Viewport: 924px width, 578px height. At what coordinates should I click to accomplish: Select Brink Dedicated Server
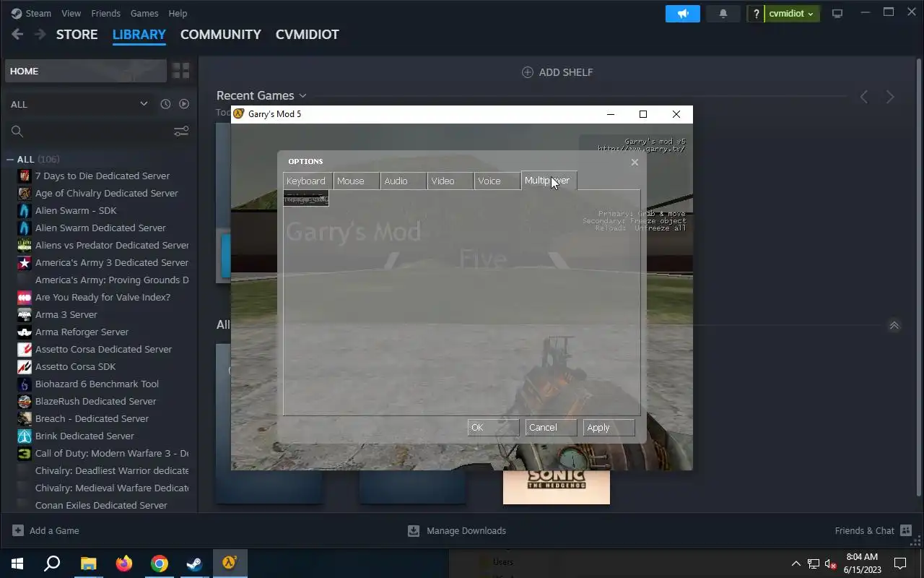84,436
